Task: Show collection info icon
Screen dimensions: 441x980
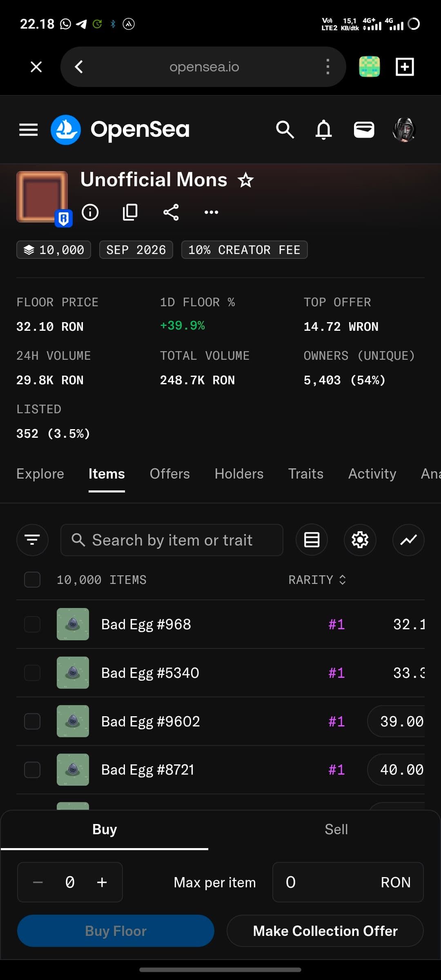Action: (x=90, y=212)
